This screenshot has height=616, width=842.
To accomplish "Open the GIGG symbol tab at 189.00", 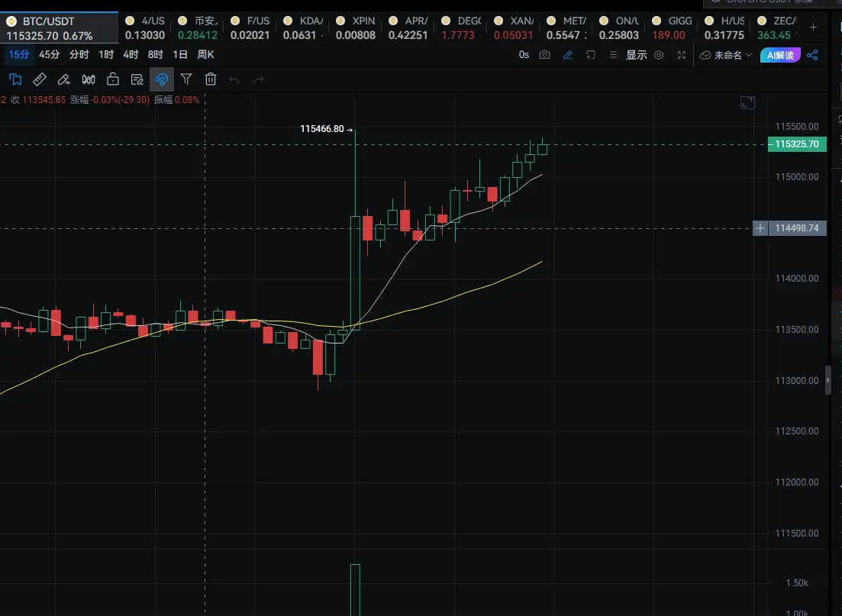I will pyautogui.click(x=671, y=28).
